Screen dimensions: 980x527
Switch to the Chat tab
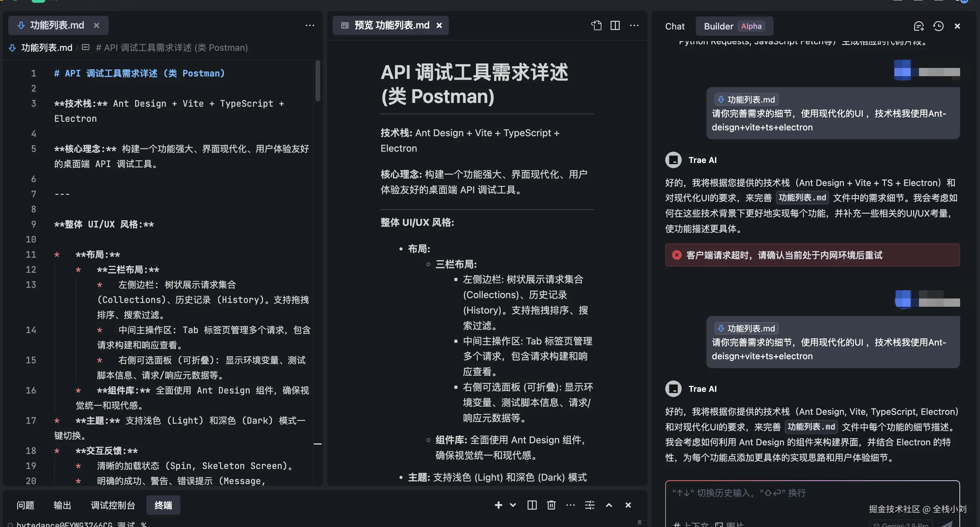pos(674,26)
